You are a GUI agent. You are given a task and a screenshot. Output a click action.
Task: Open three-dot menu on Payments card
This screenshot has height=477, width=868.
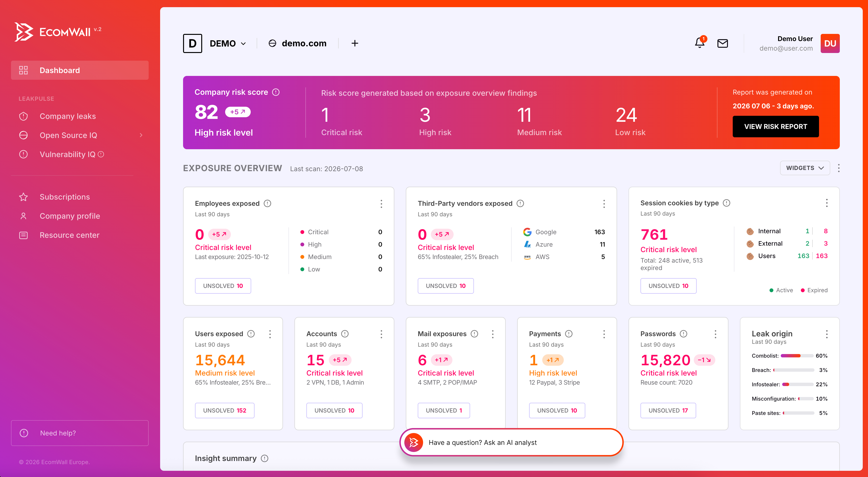[x=604, y=334]
